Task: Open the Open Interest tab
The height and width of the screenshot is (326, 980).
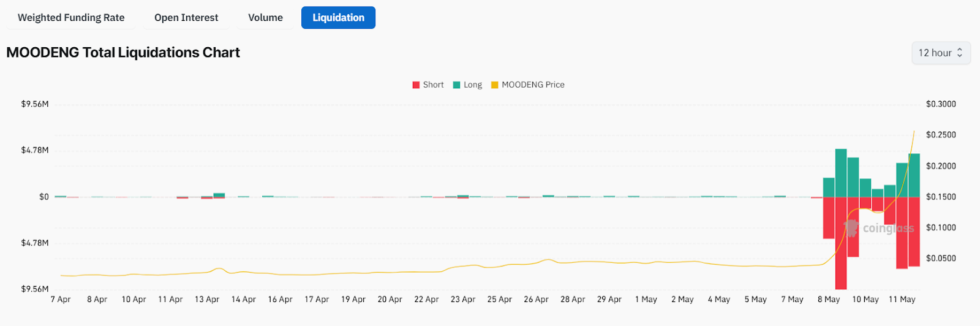Action: click(x=186, y=18)
